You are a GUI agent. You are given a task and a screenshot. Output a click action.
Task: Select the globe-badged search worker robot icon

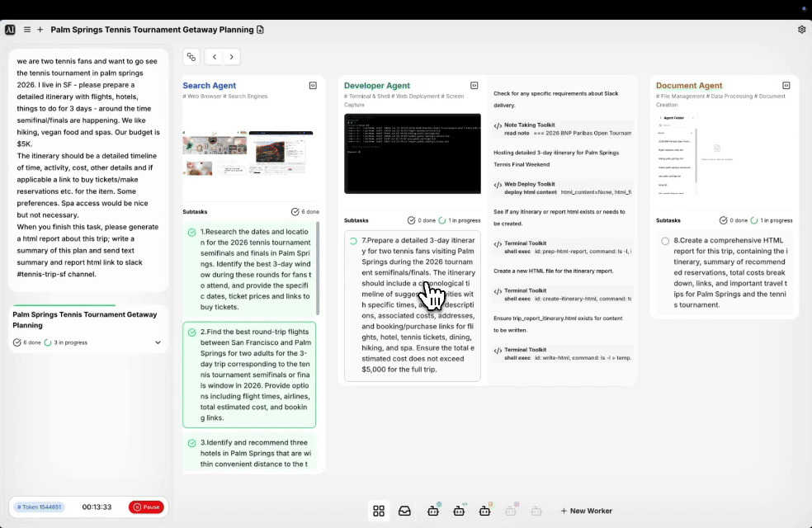pos(433,510)
